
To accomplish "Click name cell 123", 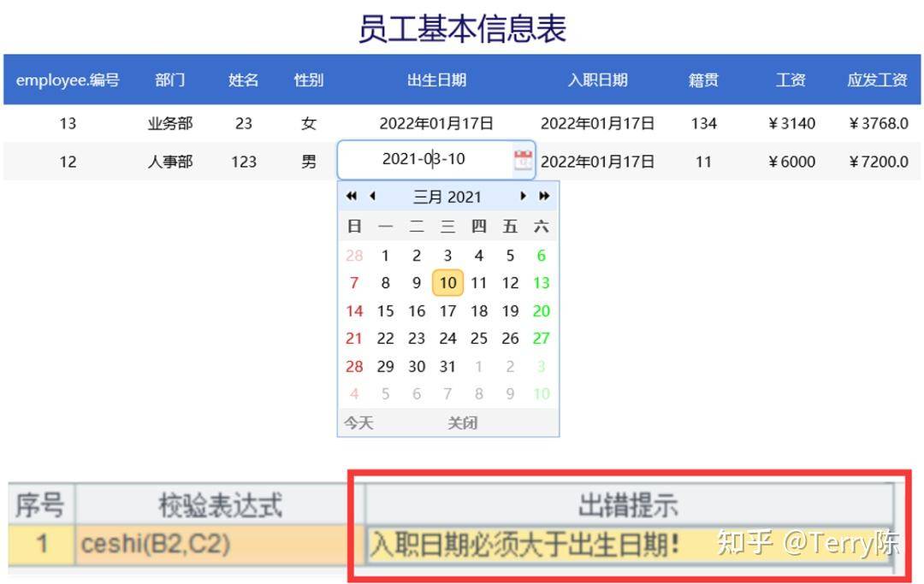I will pyautogui.click(x=243, y=162).
